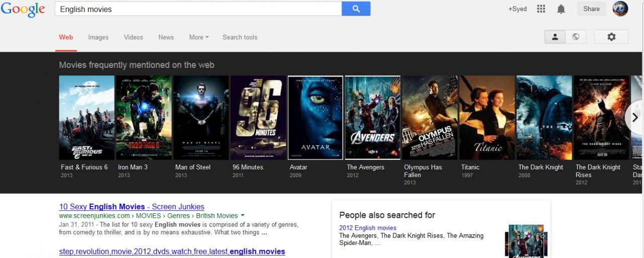Open Search tools options
Image resolution: width=644 pixels, height=258 pixels.
tap(240, 37)
